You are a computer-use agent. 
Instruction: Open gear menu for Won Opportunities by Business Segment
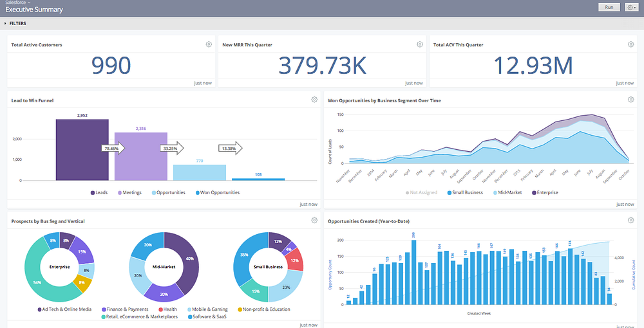click(x=631, y=100)
